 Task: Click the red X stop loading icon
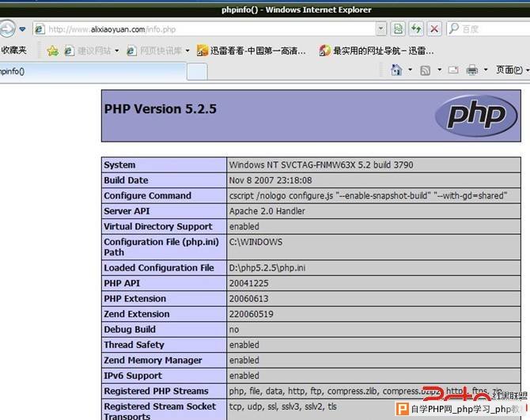(x=435, y=29)
